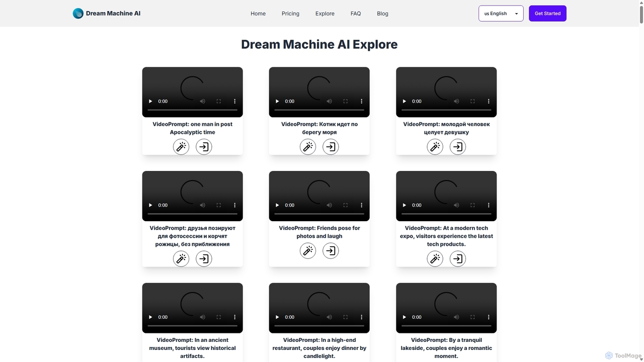This screenshot has width=644, height=362.
Task: Play the 'Friends pose for photos and laugh' video
Action: tap(277, 205)
